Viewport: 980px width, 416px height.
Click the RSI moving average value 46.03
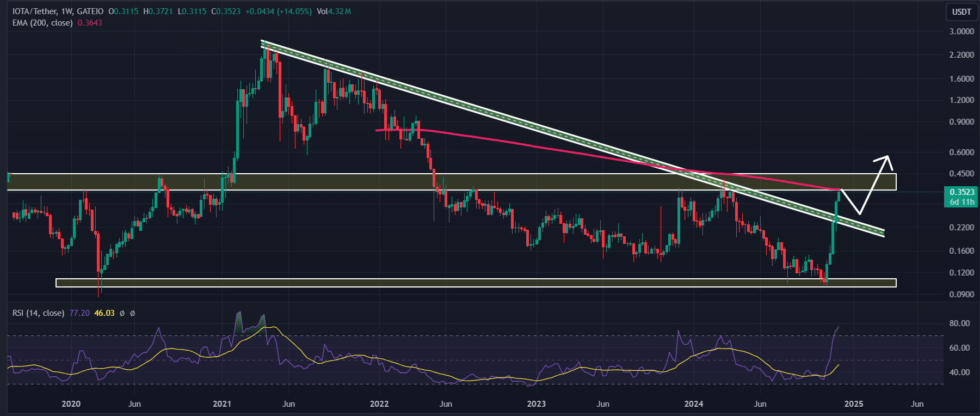pos(104,313)
